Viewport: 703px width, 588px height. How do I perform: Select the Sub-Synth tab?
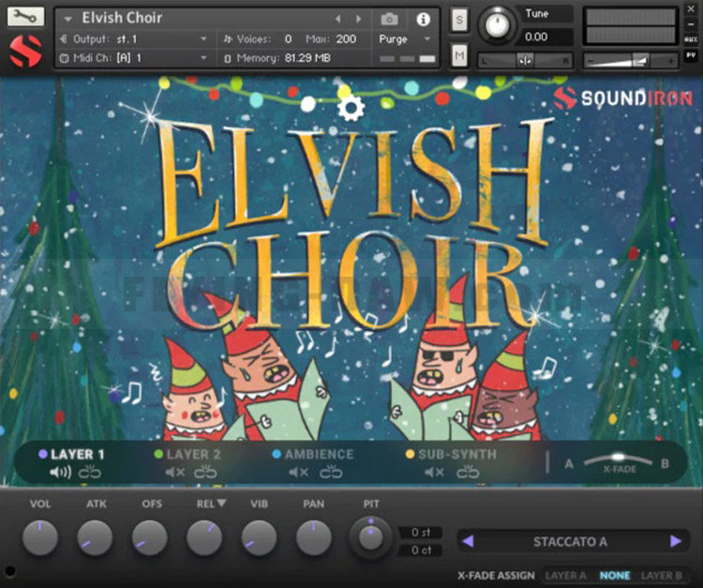point(456,454)
